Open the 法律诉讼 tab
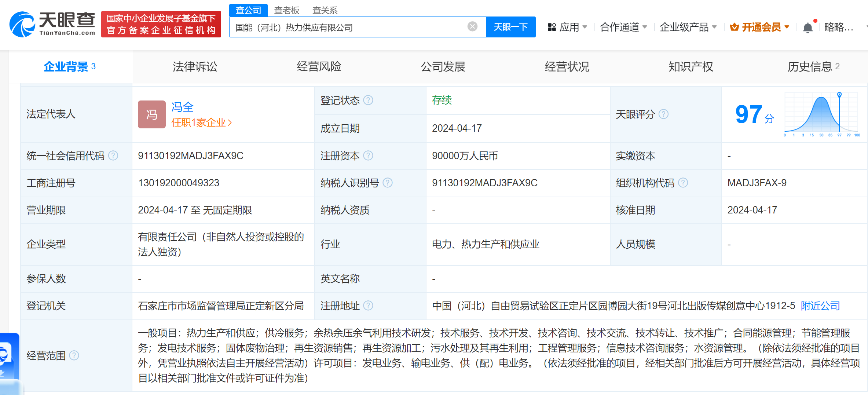This screenshot has height=395, width=868. pyautogui.click(x=195, y=67)
